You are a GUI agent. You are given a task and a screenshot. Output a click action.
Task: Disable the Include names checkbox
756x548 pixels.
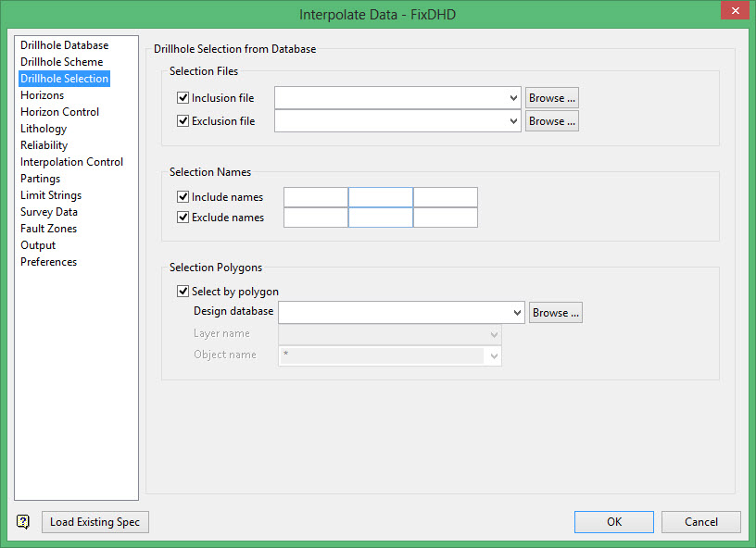click(x=183, y=197)
